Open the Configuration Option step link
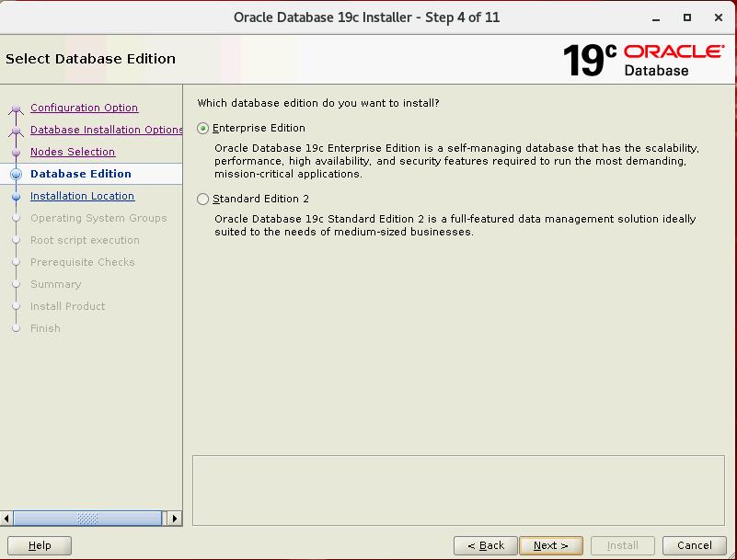The image size is (737, 560). pyautogui.click(x=84, y=108)
